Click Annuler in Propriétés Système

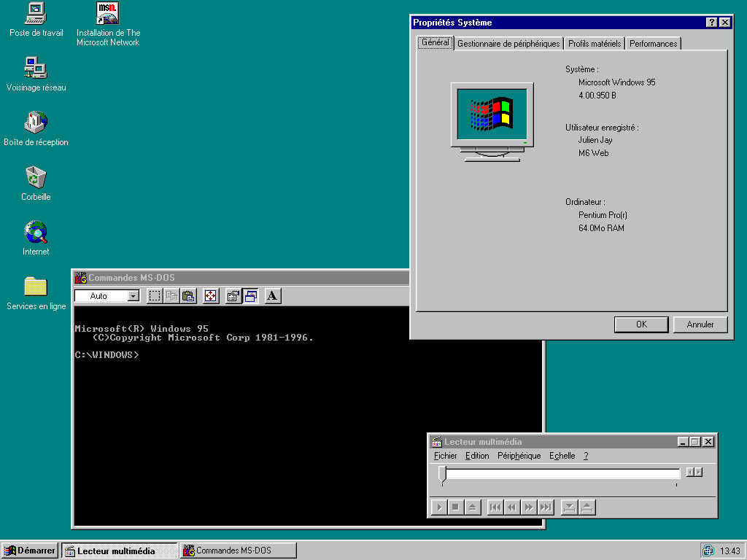(700, 324)
